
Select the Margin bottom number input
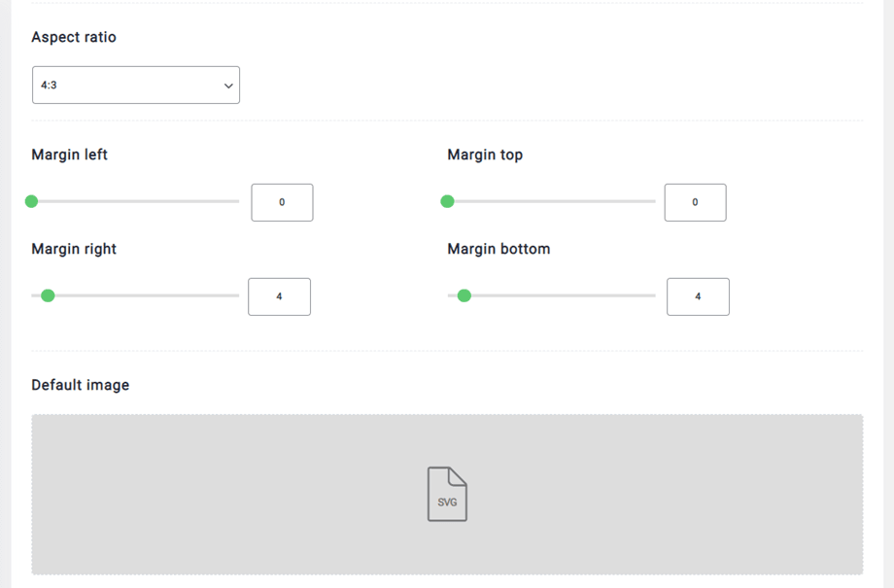coord(698,296)
